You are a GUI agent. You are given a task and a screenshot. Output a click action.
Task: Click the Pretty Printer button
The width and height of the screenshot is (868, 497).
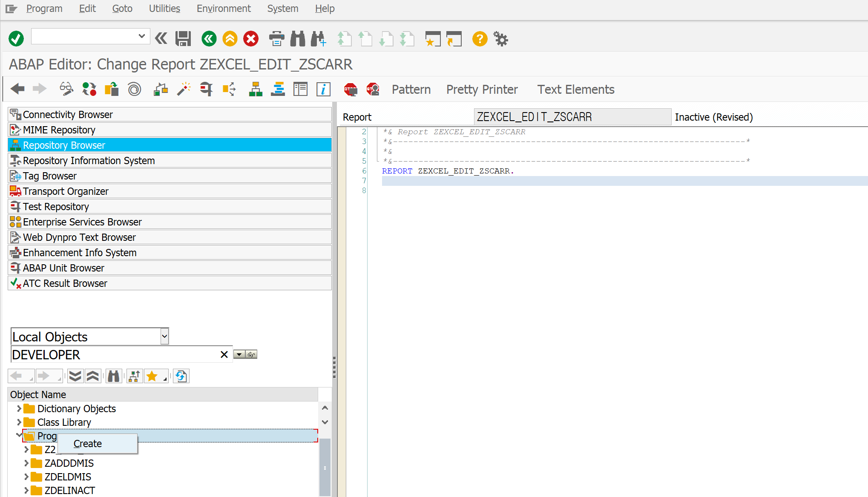coord(482,90)
